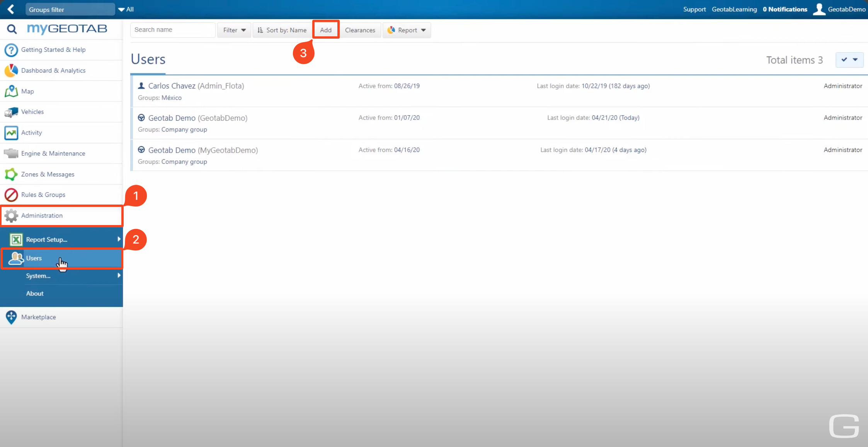Open the Marketplace from sidebar
868x447 pixels.
(x=39, y=317)
